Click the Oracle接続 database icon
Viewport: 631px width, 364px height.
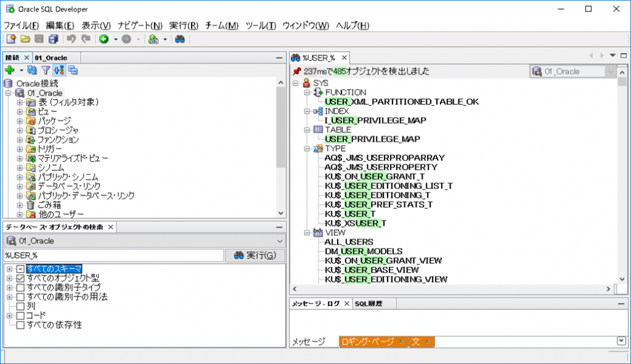(8, 84)
